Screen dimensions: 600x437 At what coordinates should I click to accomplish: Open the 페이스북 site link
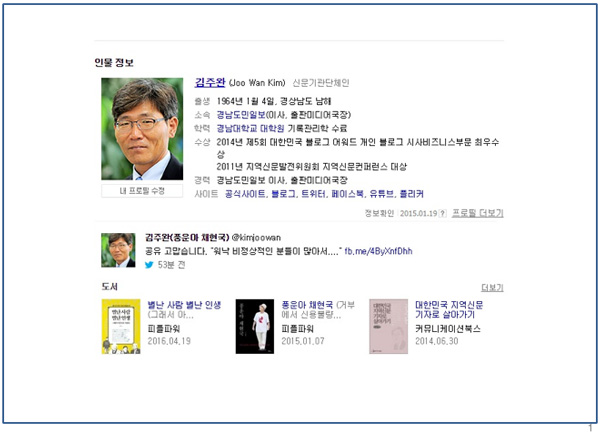347,194
